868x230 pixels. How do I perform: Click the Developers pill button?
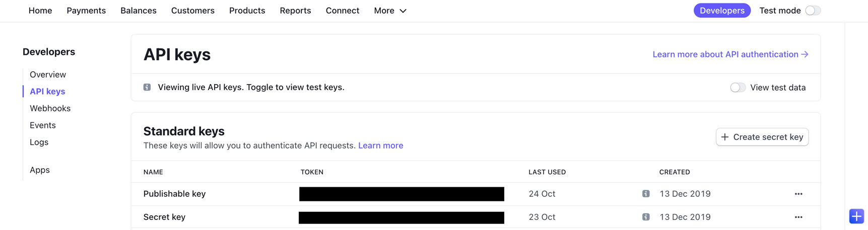[722, 11]
